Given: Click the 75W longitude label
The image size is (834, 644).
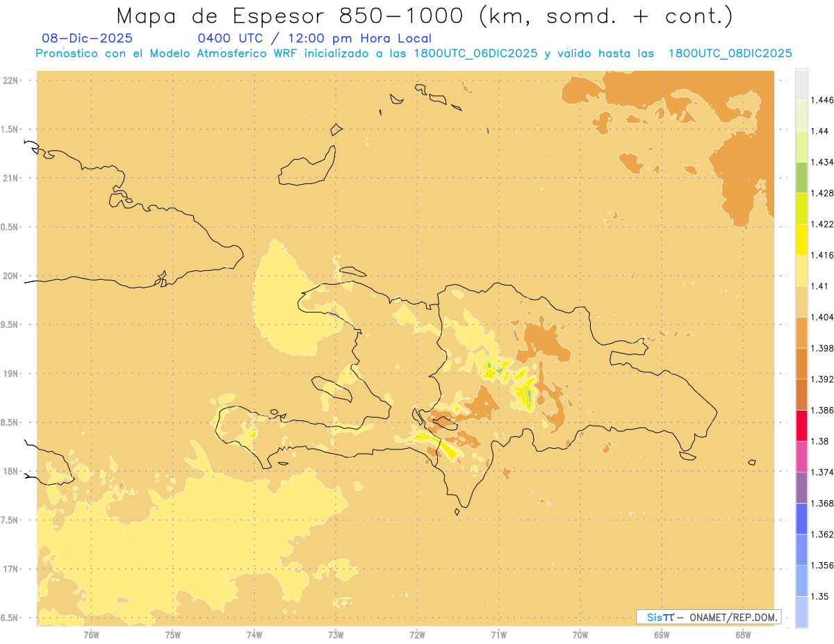Looking at the screenshot, I should 173,634.
